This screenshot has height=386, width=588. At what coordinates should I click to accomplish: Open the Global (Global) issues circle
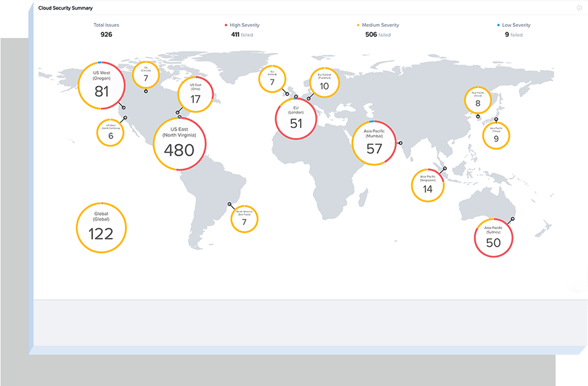point(101,227)
